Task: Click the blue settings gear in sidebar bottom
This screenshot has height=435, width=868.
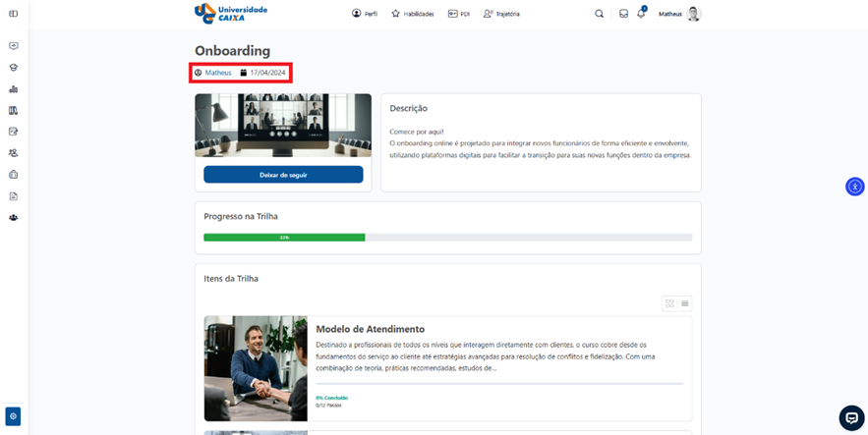Action: tap(13, 415)
